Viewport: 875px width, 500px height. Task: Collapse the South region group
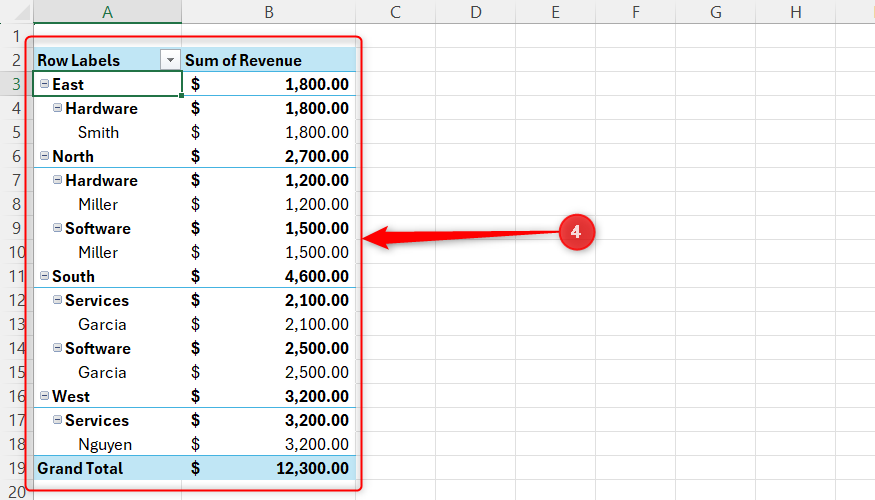(x=45, y=276)
